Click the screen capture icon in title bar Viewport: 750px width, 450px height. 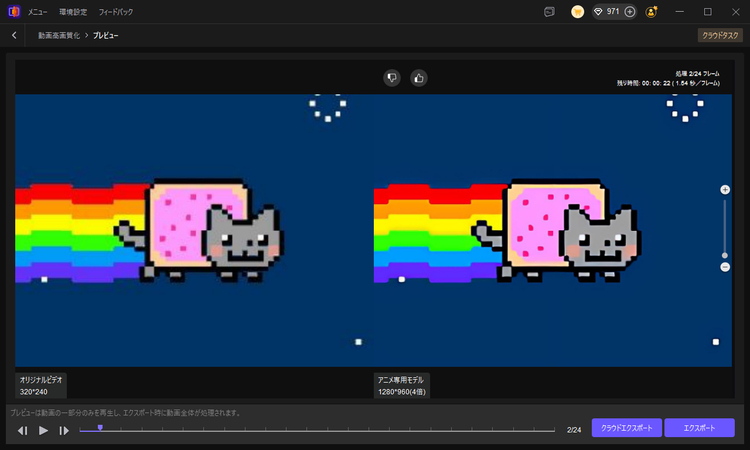tap(549, 12)
